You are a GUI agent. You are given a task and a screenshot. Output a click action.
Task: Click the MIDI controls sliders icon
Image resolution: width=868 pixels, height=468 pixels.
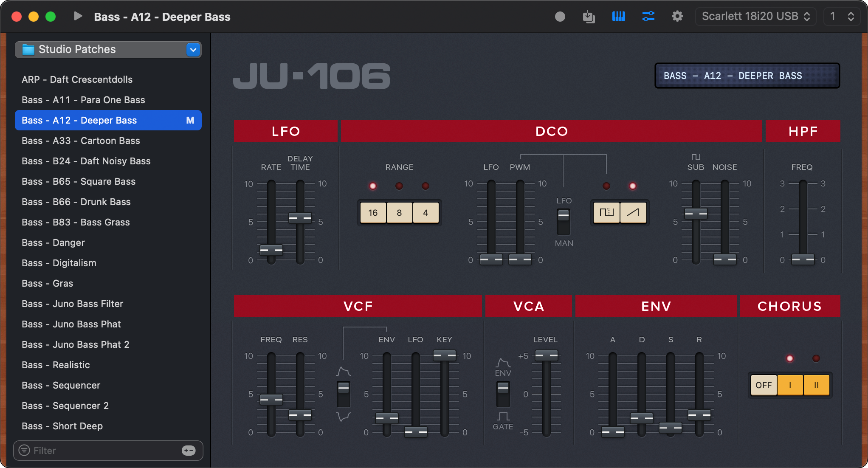648,16
